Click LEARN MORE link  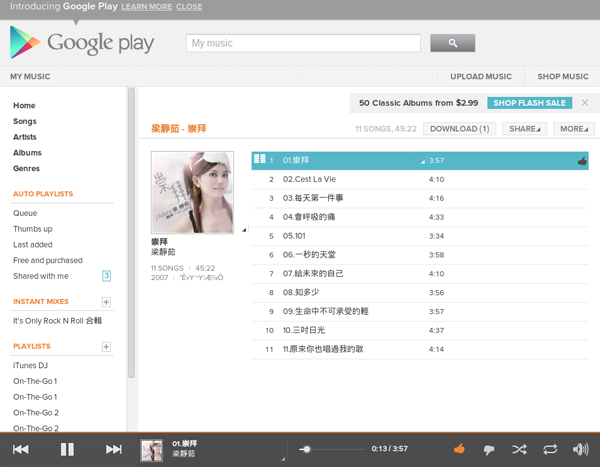[147, 7]
